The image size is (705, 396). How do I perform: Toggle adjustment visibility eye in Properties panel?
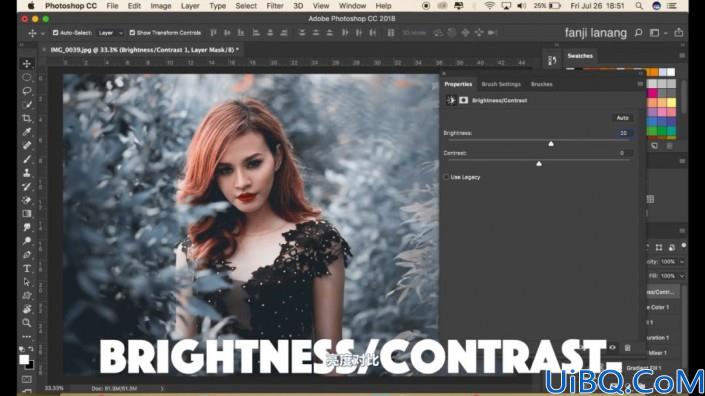coord(612,347)
